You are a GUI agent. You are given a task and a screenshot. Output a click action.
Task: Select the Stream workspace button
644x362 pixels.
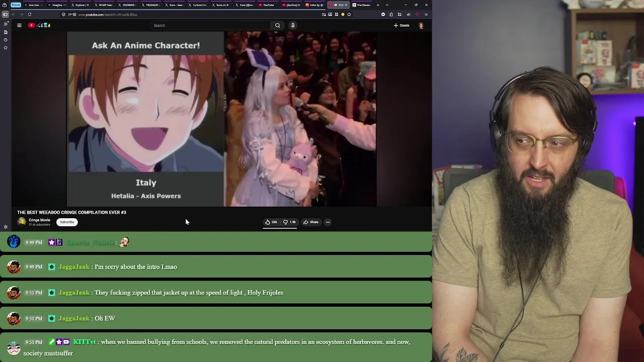16,5
